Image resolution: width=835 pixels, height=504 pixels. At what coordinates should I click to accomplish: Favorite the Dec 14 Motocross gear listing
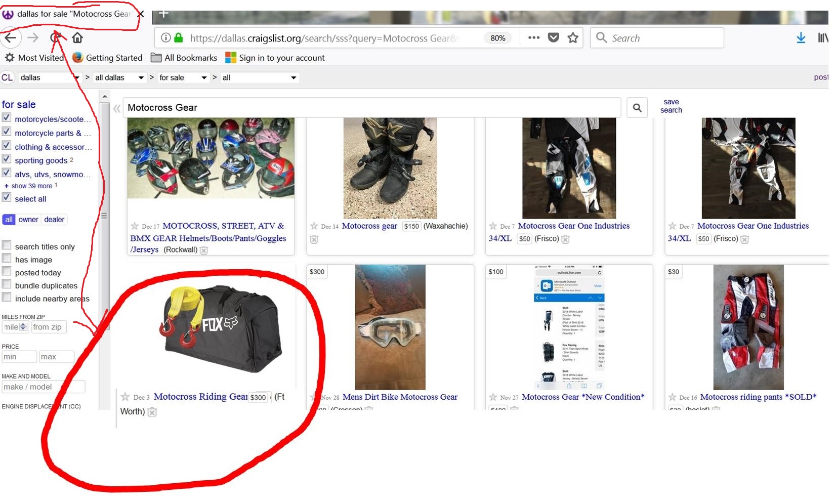pos(314,226)
